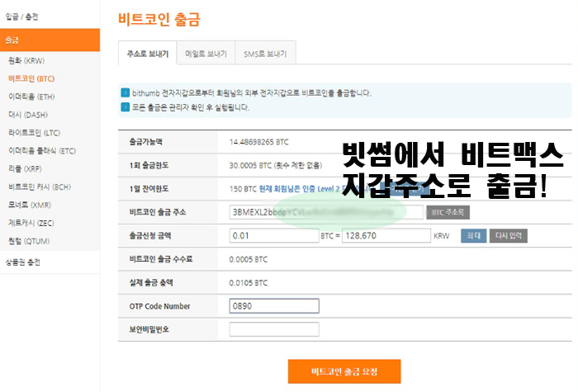578x392 pixels.
Task: Select the 0.0005 BTC fee value
Action: [248, 259]
